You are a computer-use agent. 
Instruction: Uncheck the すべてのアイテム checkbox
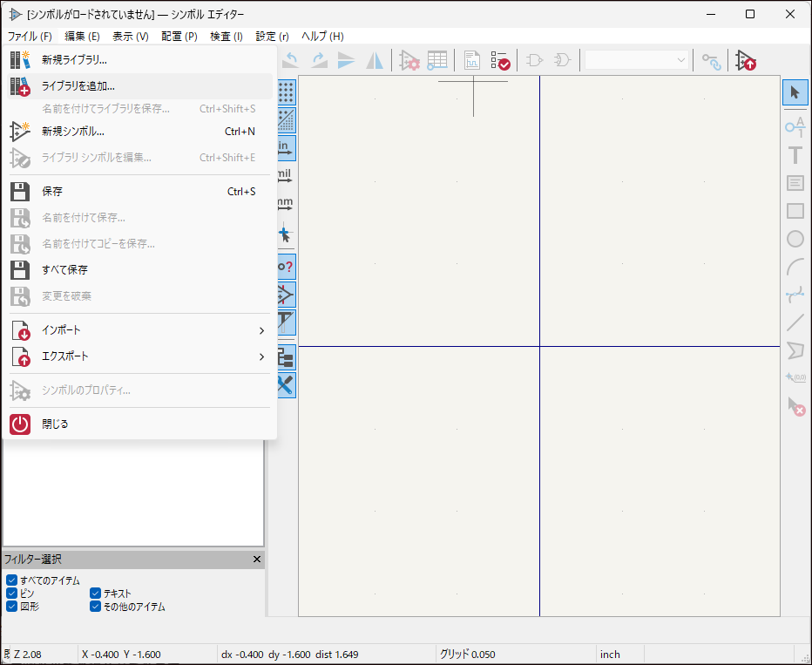click(11, 580)
